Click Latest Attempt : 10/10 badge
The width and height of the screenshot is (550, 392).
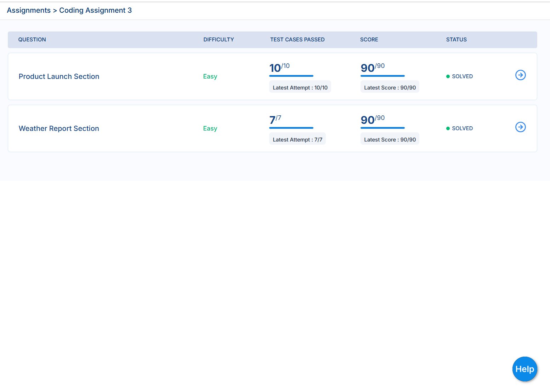(300, 88)
